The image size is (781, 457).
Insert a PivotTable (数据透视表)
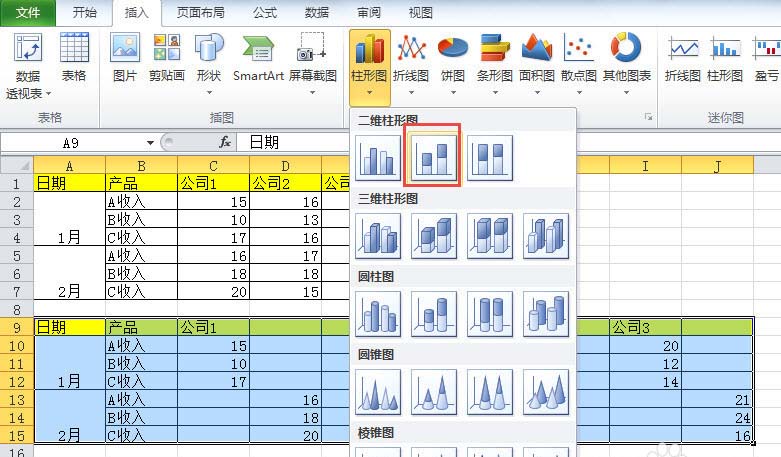coord(28,65)
